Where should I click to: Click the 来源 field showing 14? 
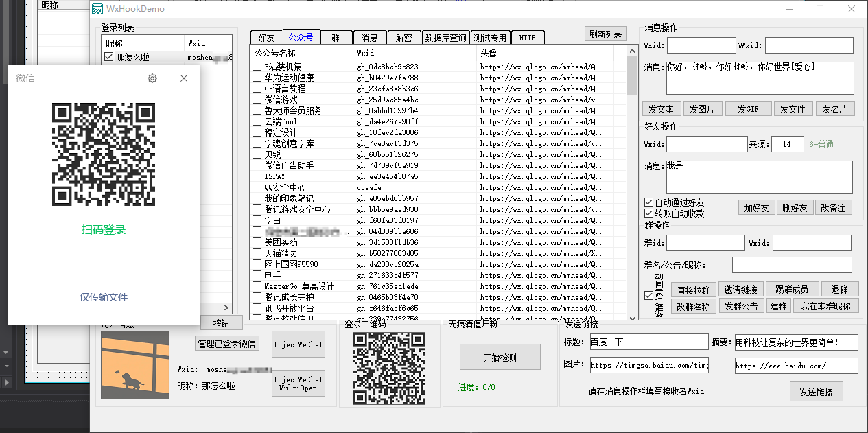788,144
